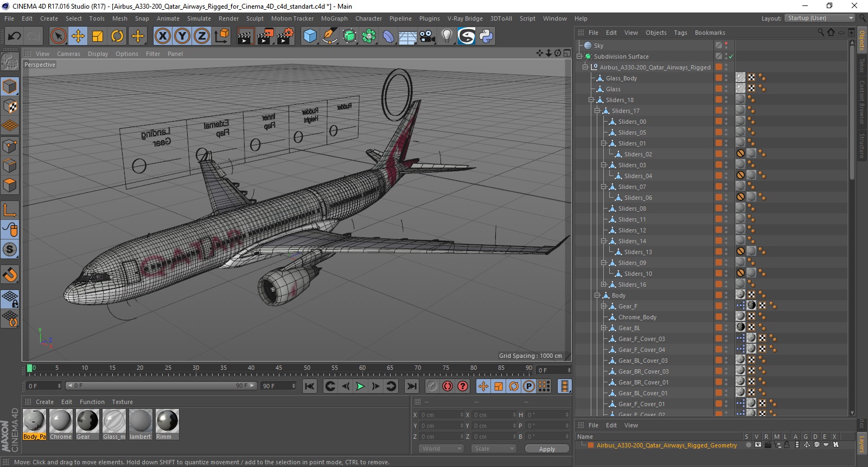Viewport: 868px width, 467px height.
Task: Open the Scale mode dropdown
Action: click(493, 449)
